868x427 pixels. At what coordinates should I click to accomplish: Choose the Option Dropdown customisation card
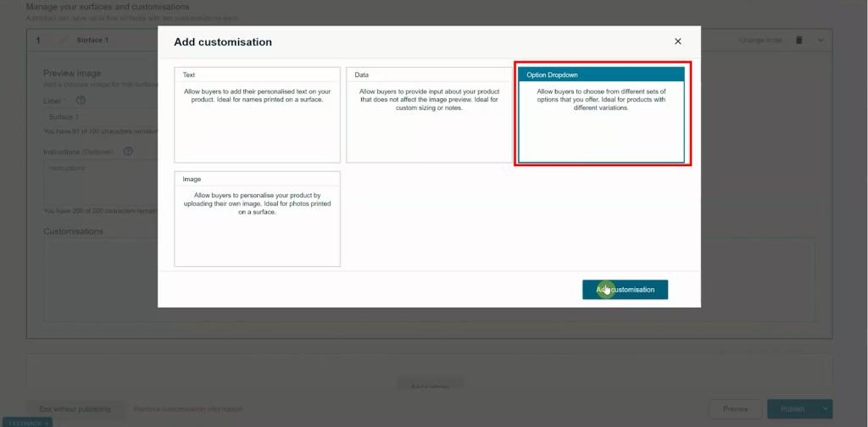(601, 115)
